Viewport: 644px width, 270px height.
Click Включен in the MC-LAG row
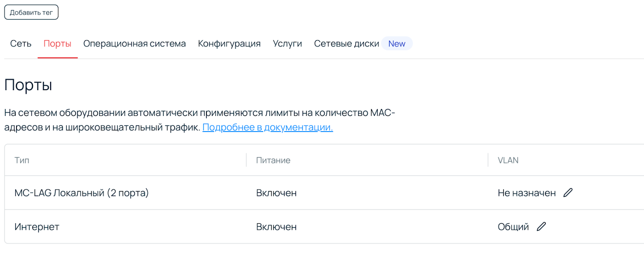pos(277,193)
